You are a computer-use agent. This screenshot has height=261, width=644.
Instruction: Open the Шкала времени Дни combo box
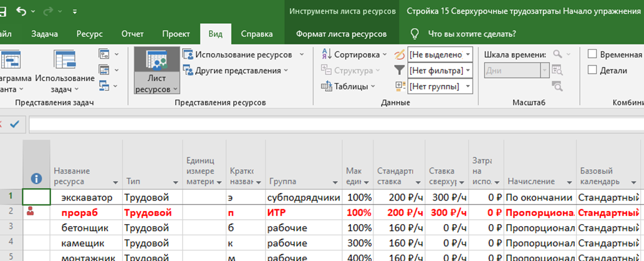517,71
